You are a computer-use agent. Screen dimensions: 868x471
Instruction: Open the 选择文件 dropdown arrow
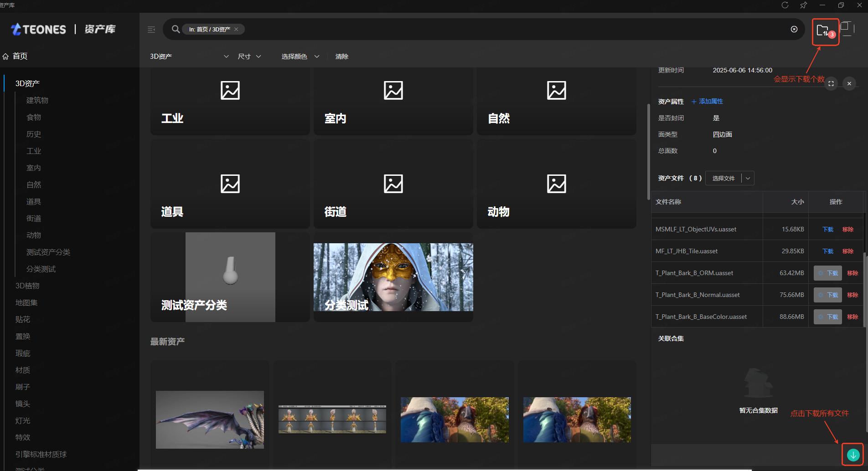point(748,178)
